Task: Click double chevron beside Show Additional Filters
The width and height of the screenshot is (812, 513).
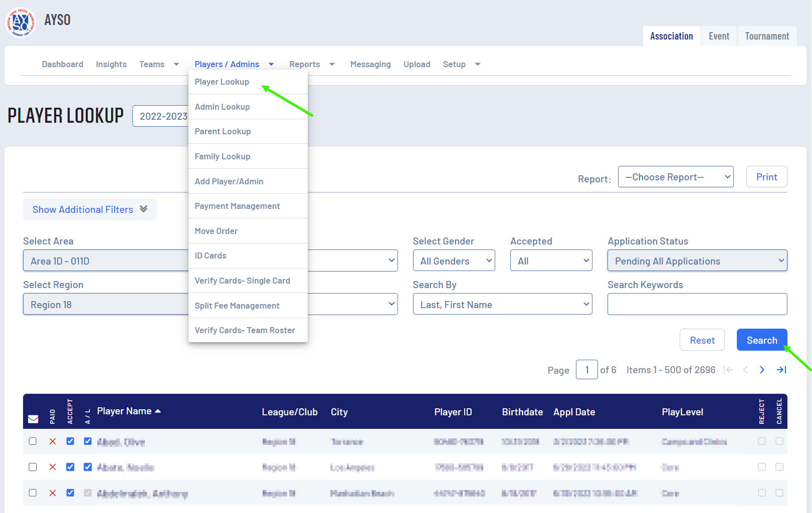Action: (144, 209)
